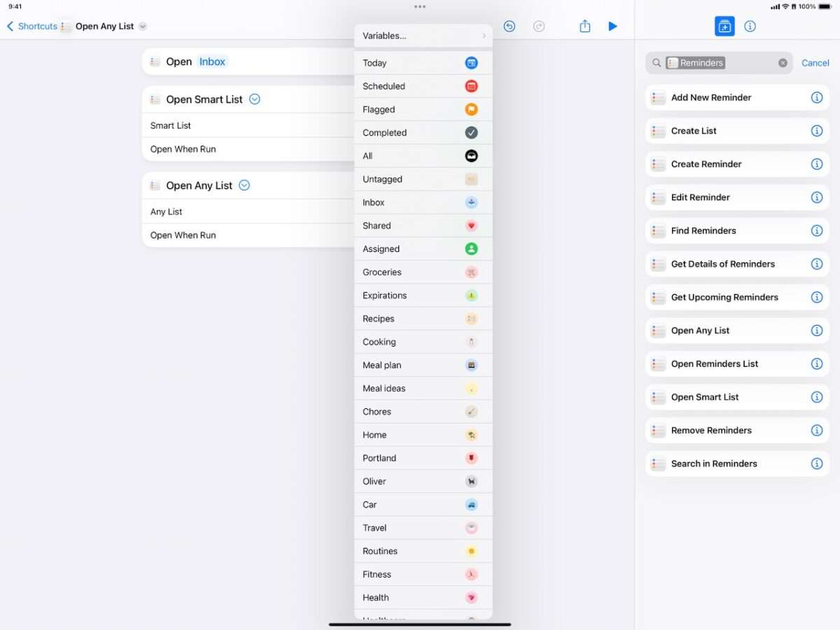Screen dimensions: 840x630
Task: Add the Open Any List action from library
Action: click(x=737, y=330)
